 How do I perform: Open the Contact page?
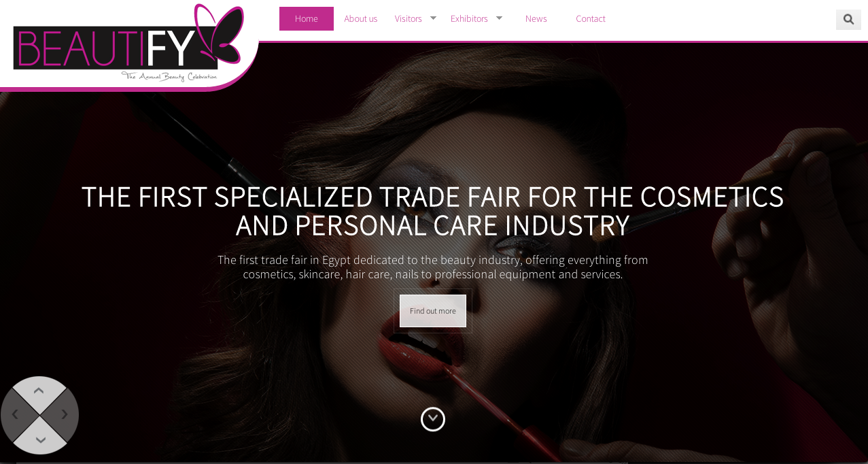click(591, 18)
